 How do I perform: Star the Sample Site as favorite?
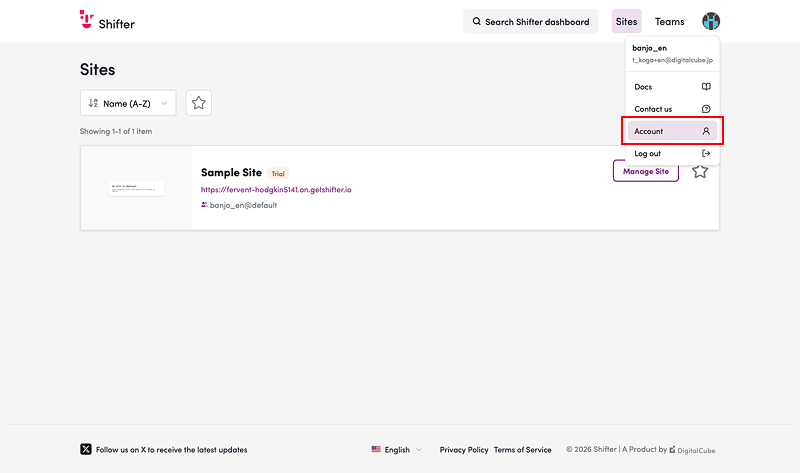700,171
